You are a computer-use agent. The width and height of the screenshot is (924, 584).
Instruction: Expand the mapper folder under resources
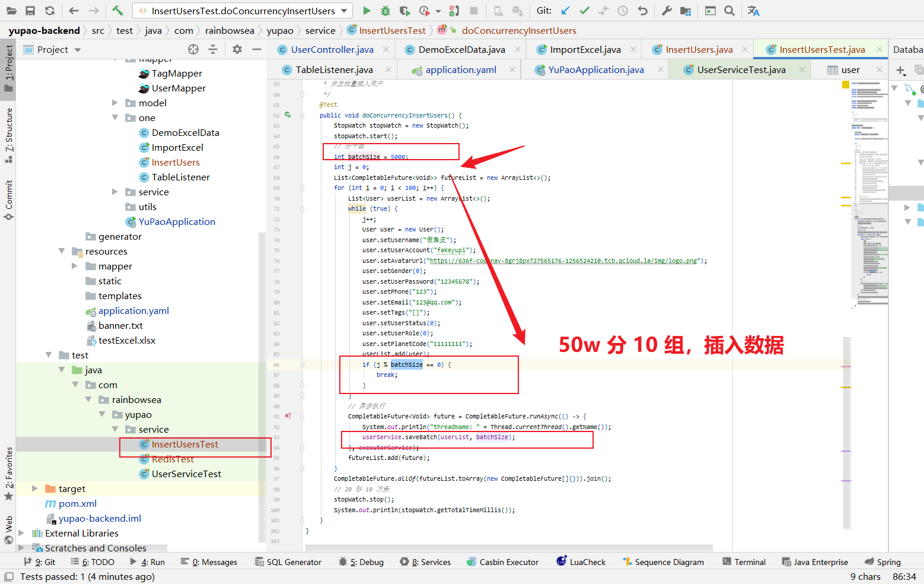point(75,266)
